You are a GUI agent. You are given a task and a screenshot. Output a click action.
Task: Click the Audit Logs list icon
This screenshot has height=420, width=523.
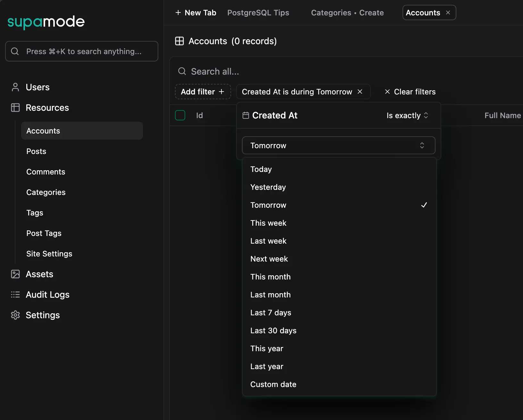pos(15,295)
